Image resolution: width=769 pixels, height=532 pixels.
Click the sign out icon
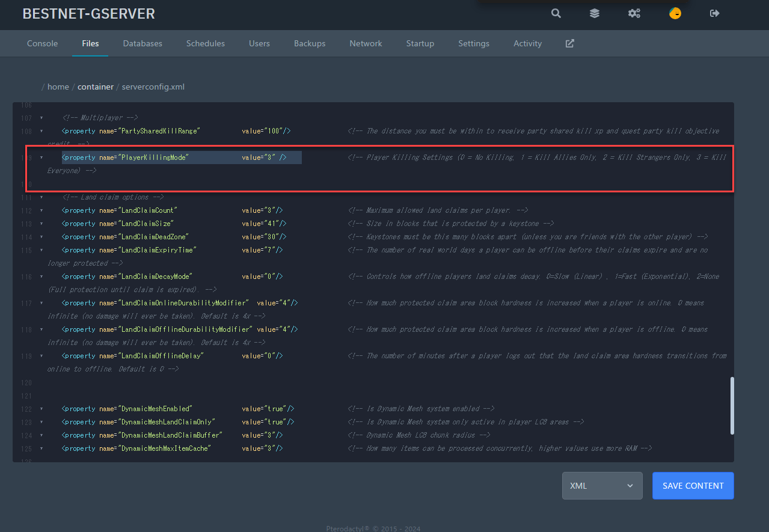click(x=715, y=13)
